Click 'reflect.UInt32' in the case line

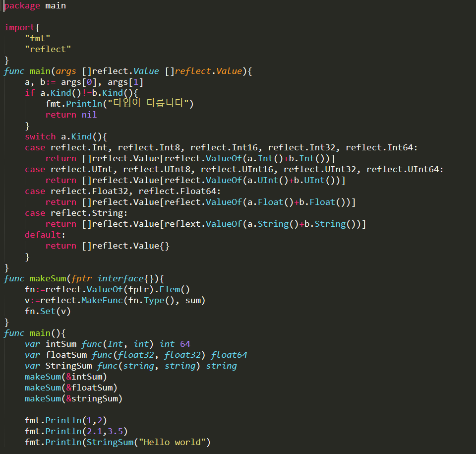click(320, 170)
